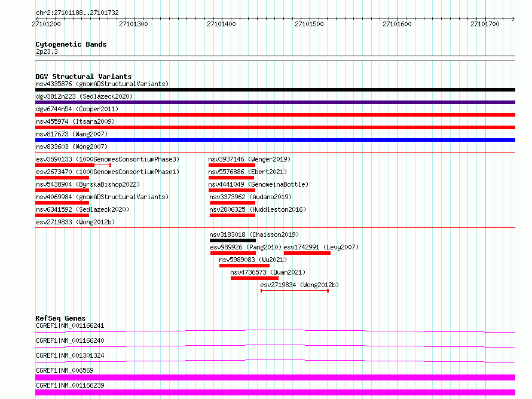Open variant nsv455974 (Itsara2009) label
532x399 pixels.
click(75, 121)
